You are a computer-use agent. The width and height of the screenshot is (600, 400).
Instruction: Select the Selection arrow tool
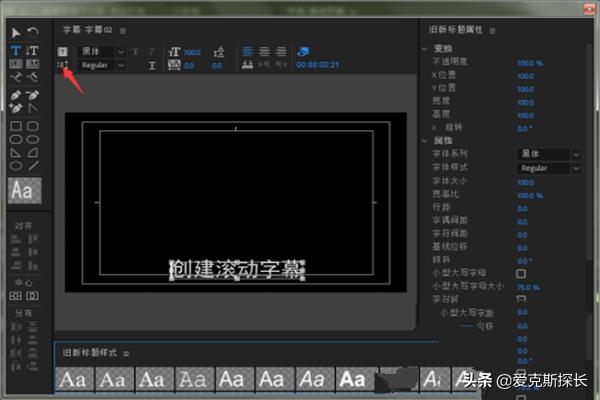click(16, 33)
